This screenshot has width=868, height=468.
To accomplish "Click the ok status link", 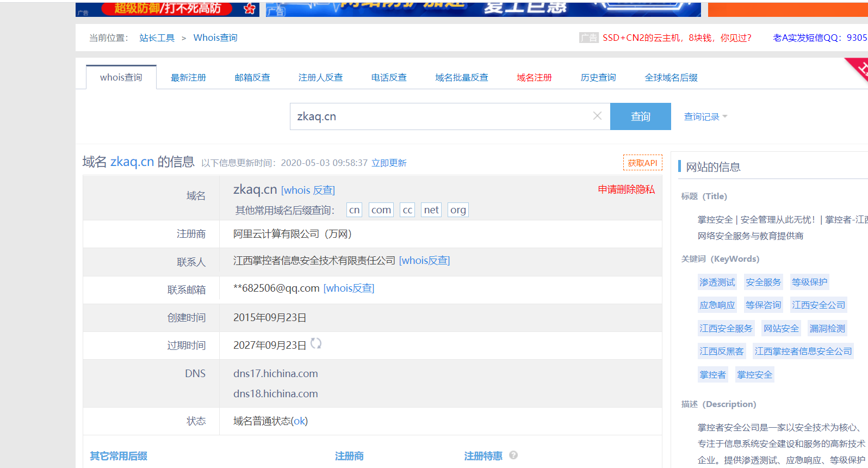I will [x=300, y=421].
